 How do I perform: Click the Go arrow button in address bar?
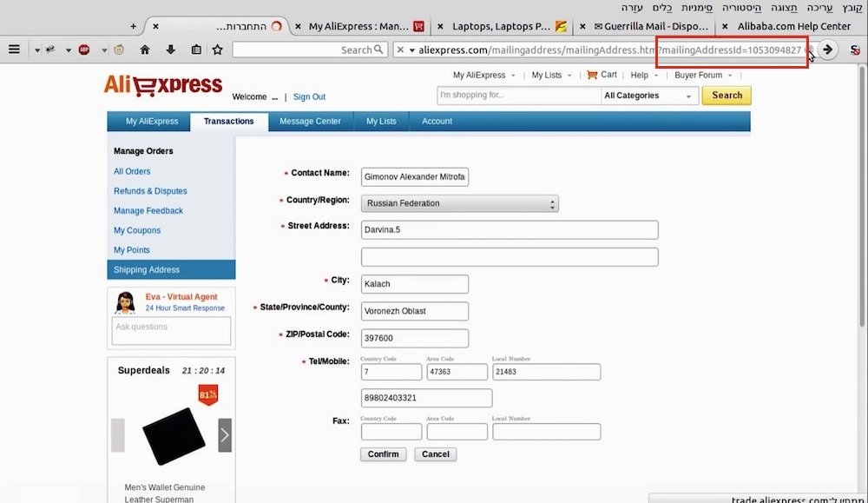coord(827,50)
